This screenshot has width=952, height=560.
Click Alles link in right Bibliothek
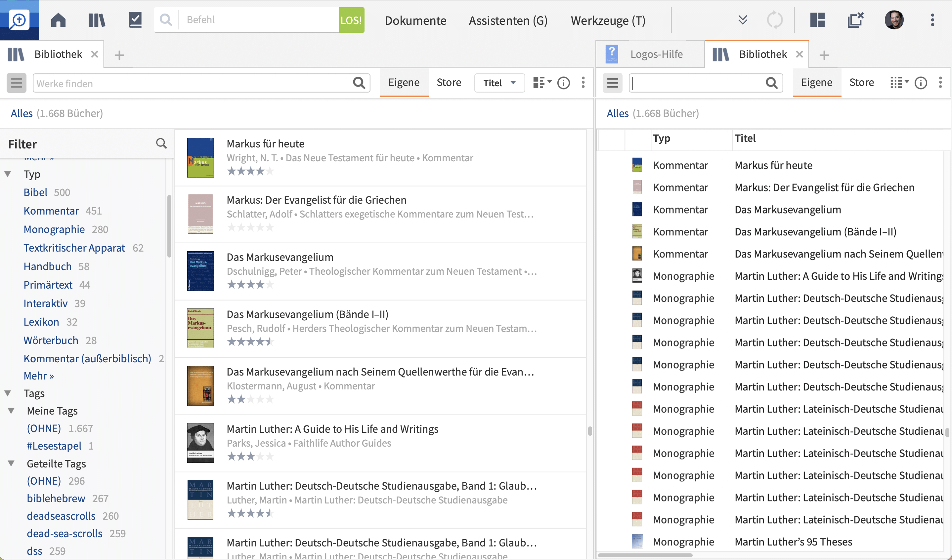coord(618,113)
